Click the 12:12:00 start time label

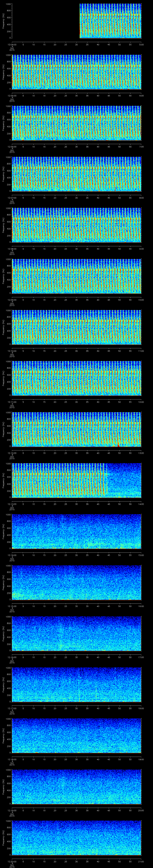point(12,453)
